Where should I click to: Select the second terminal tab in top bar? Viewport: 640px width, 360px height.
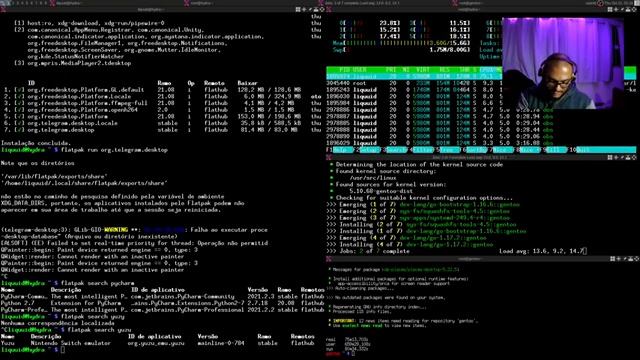tap(198, 3)
